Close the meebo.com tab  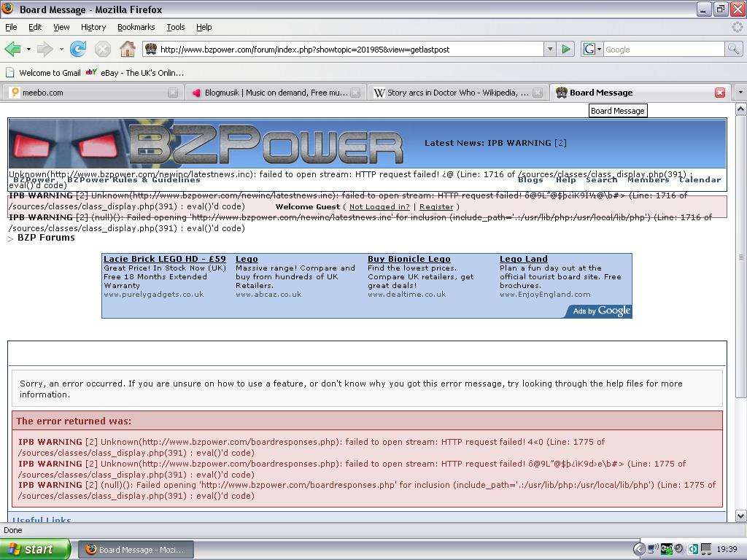click(173, 93)
